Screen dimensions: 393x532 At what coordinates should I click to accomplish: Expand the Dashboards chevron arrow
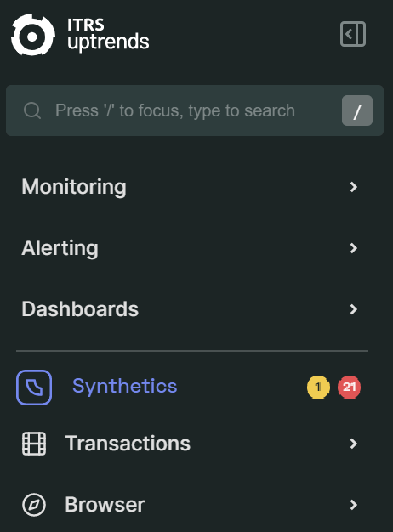click(x=354, y=309)
